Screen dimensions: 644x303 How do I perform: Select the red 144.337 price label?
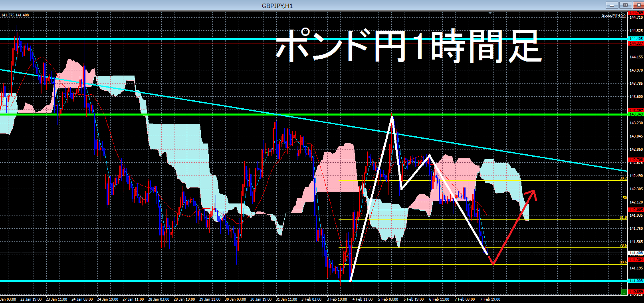point(636,43)
